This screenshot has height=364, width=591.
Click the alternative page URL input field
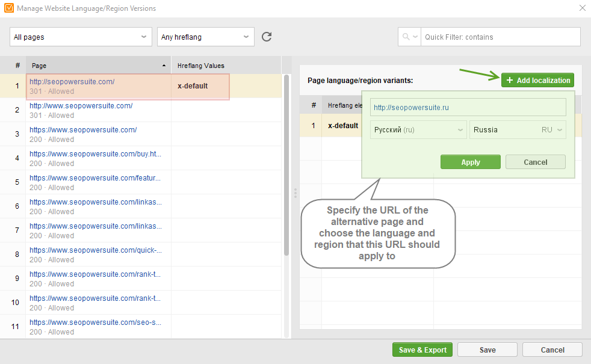point(468,107)
